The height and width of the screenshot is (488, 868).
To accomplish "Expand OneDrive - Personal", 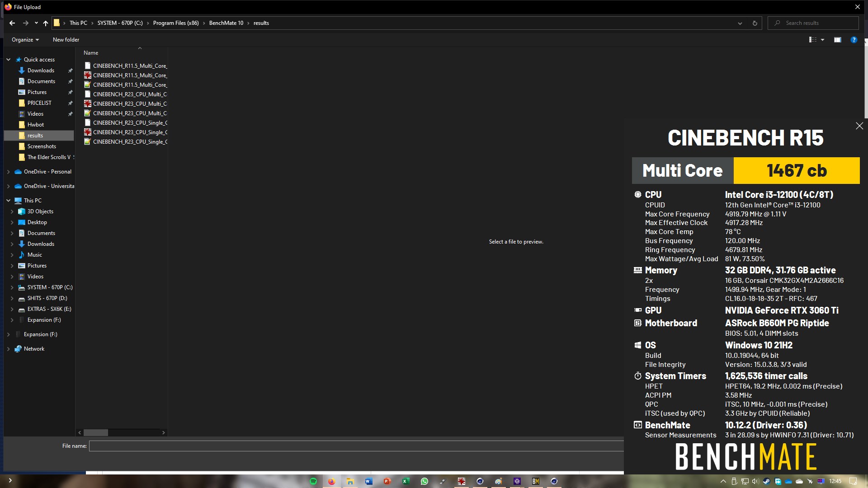I will [8, 172].
